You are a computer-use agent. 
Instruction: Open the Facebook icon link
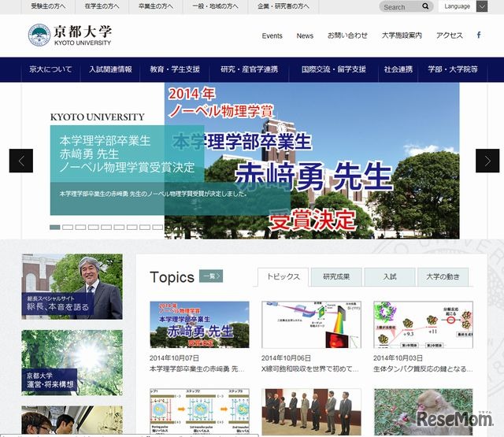click(x=479, y=35)
